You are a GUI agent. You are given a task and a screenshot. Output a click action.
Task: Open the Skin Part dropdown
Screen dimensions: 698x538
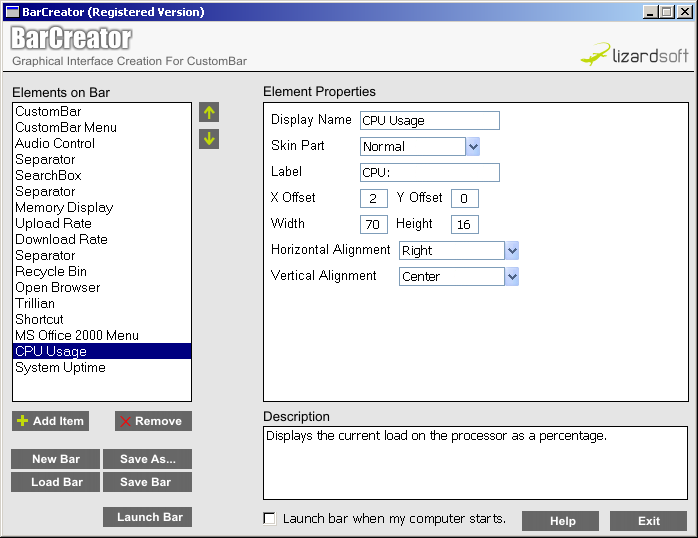(x=473, y=146)
